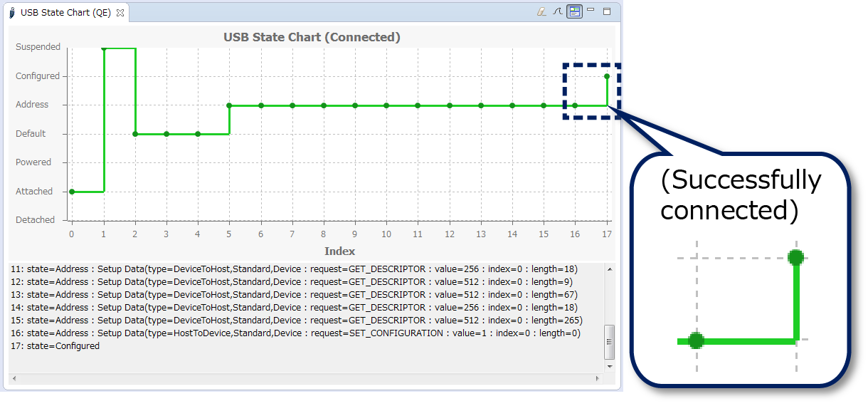Viewport: 868px width, 406px height.
Task: Click the Powered y-axis label
Action: [33, 162]
